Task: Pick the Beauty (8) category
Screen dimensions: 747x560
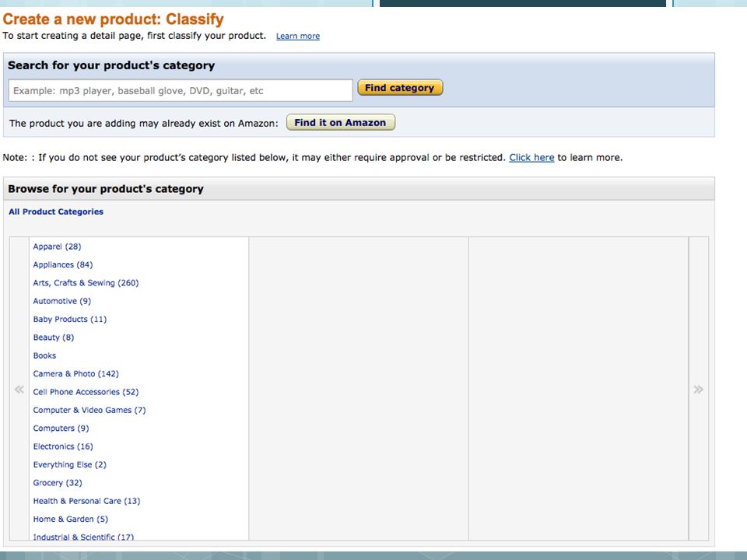Action: click(54, 337)
